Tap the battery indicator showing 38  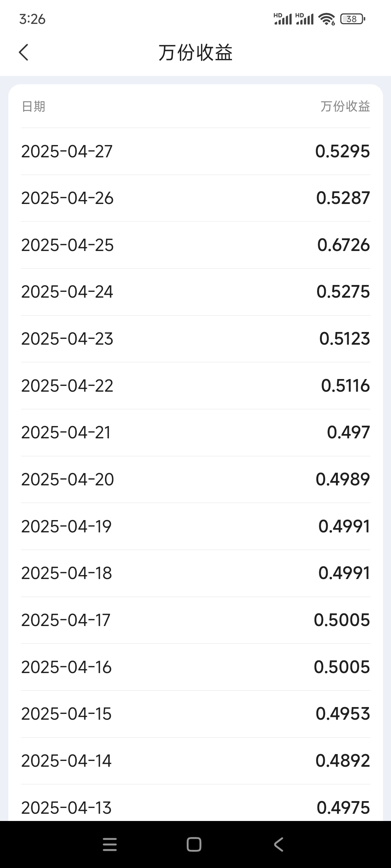click(x=353, y=19)
